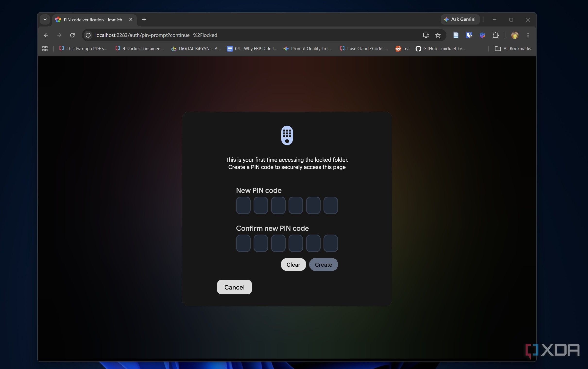
Task: Install app icon in address bar
Action: (426, 35)
